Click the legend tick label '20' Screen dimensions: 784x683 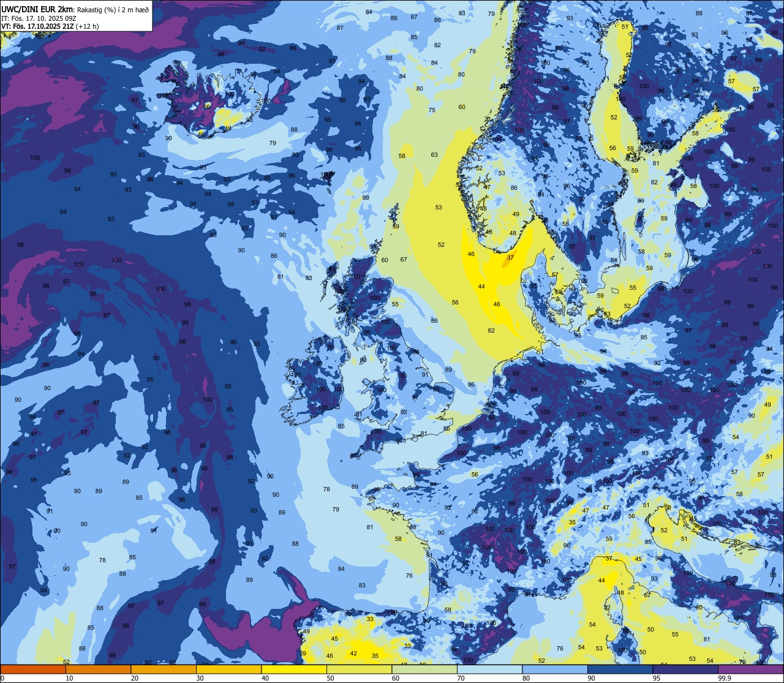135,678
